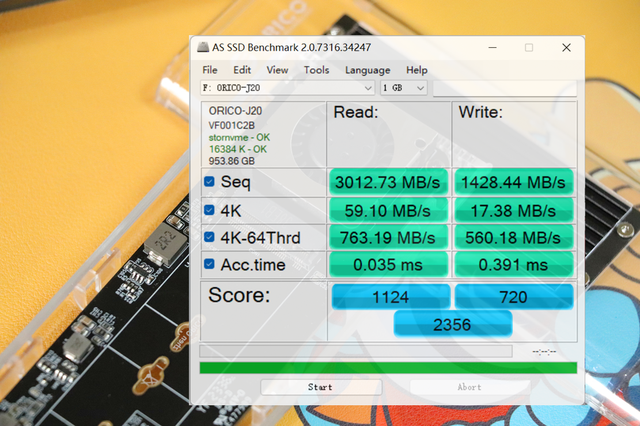Uncheck the 4K test checkbox
The width and height of the screenshot is (640, 426).
click(209, 210)
